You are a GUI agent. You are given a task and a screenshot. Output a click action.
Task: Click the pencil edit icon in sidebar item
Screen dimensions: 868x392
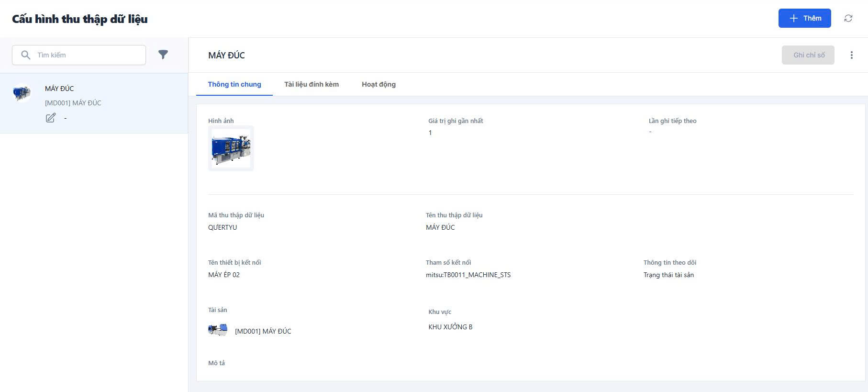51,118
